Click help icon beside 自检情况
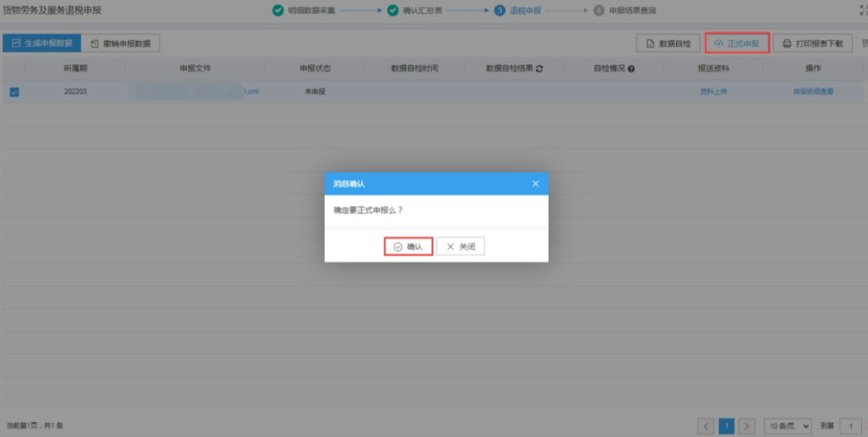Viewport: 868px width, 437px height. coord(631,68)
